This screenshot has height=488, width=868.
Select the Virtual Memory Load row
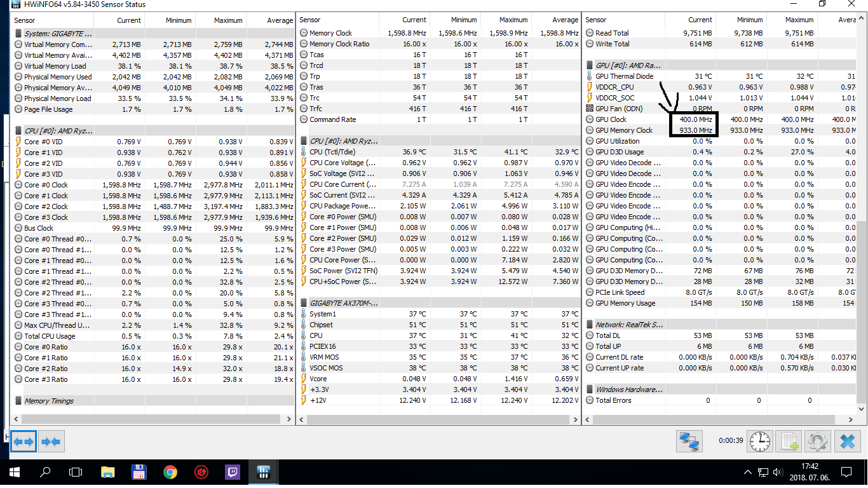coord(153,66)
